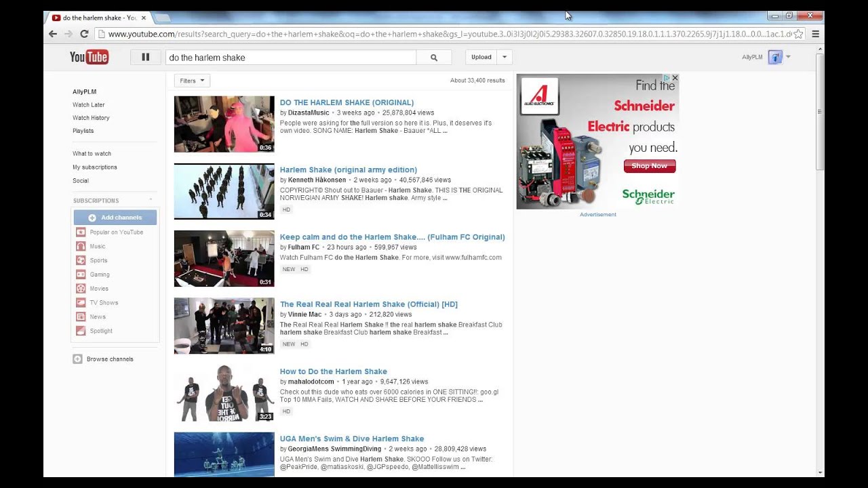
Task: Click the Spotlight channel icon
Action: tap(81, 331)
